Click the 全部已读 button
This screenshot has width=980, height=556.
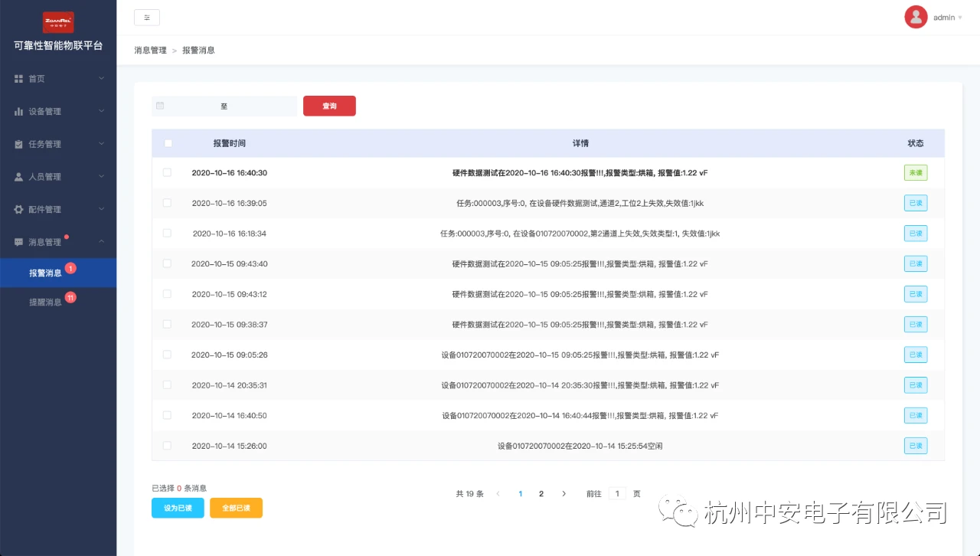[x=236, y=508]
